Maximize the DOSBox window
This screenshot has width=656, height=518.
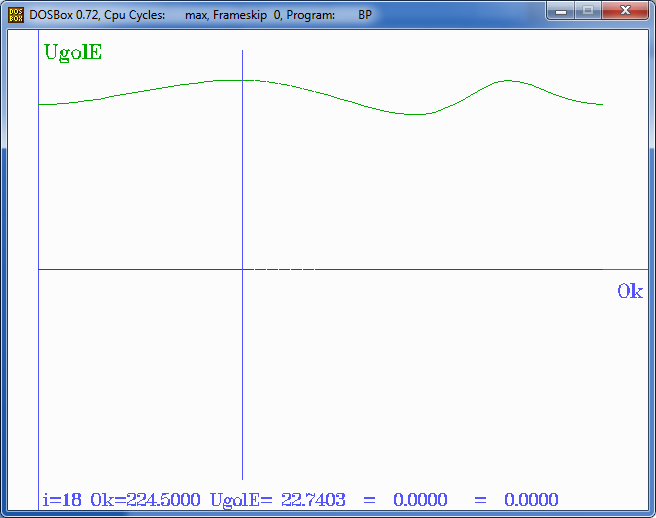(x=588, y=11)
